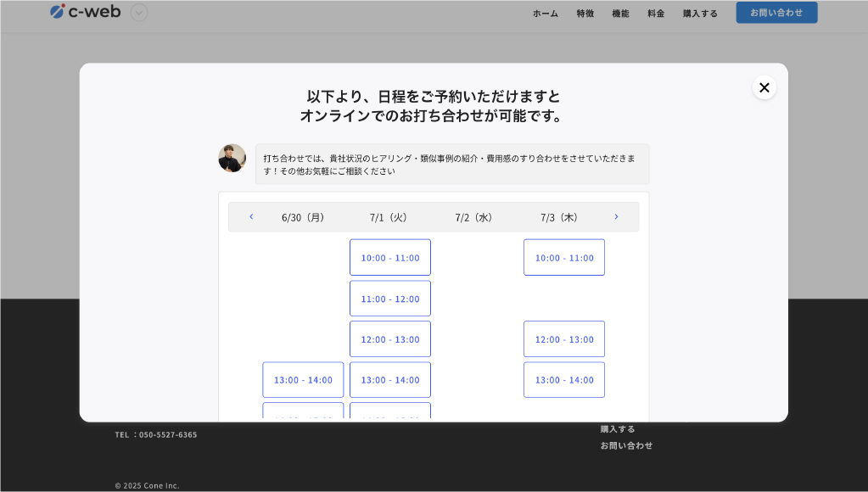
Task: Select the 11:00 - 12:00 slot on 7/1
Action: (x=390, y=299)
